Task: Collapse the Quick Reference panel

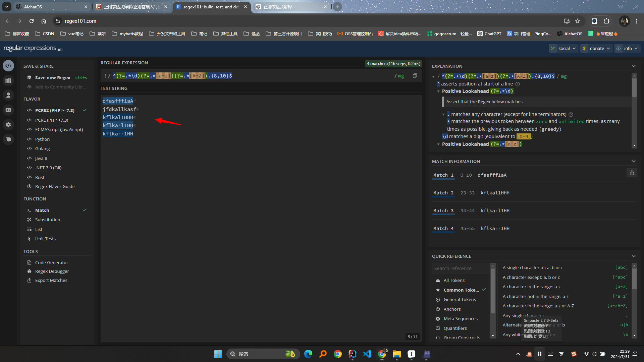Action: tap(633, 256)
